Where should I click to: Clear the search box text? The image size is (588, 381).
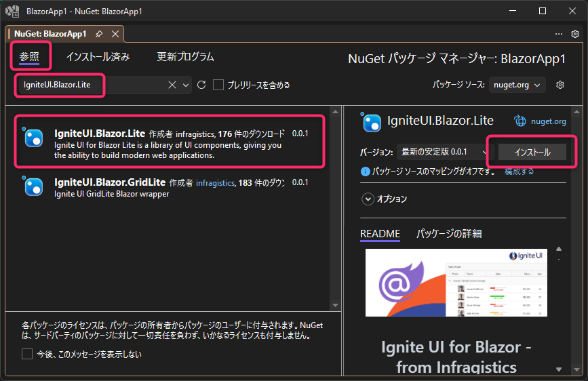tap(172, 85)
